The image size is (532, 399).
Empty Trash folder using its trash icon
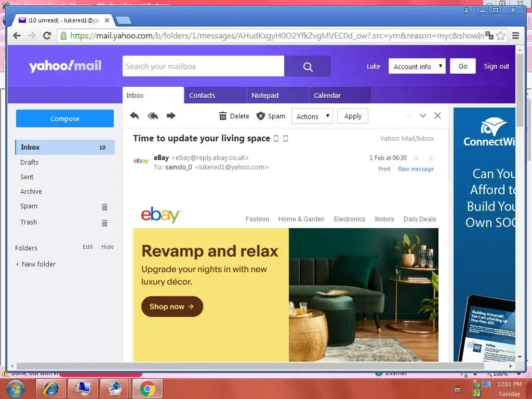pyautogui.click(x=104, y=223)
